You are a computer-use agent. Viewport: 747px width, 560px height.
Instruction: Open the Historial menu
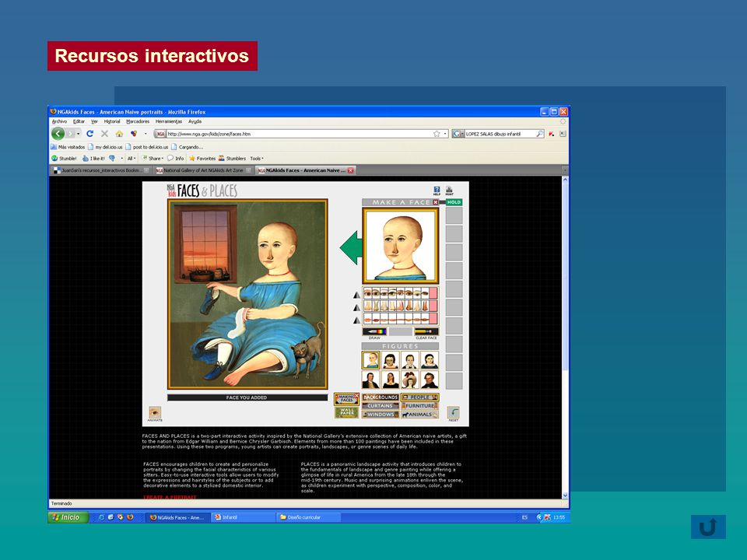tap(112, 121)
